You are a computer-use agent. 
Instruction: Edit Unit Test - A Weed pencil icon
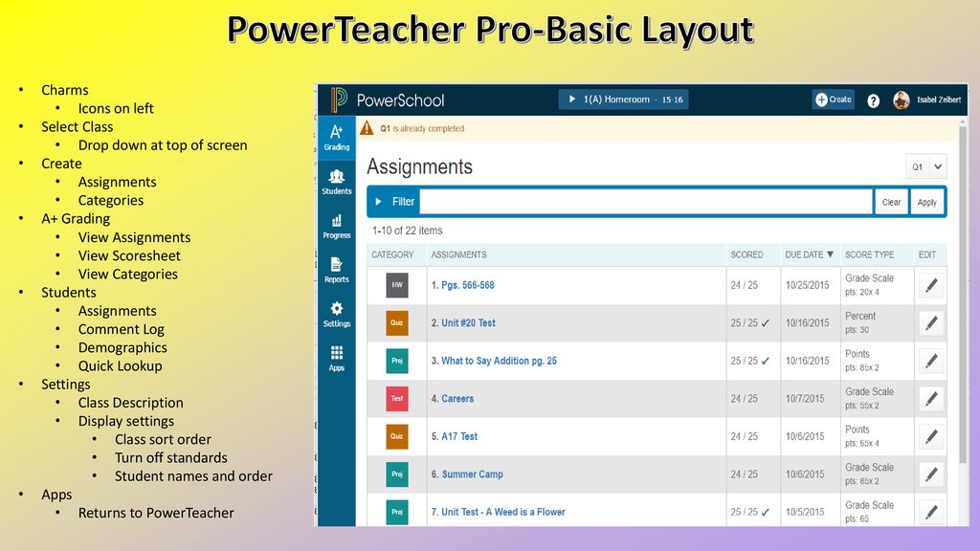pos(931,513)
